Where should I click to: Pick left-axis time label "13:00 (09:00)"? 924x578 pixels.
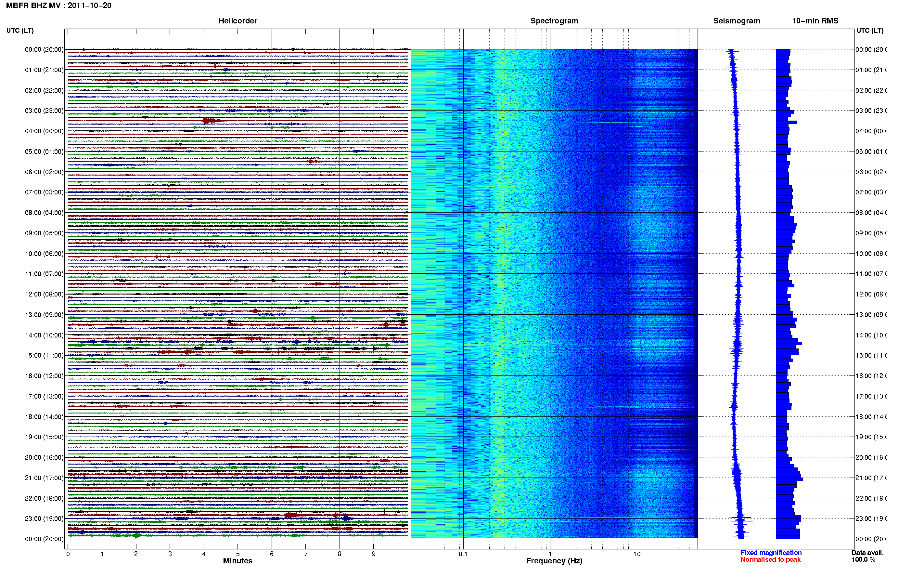pyautogui.click(x=44, y=315)
